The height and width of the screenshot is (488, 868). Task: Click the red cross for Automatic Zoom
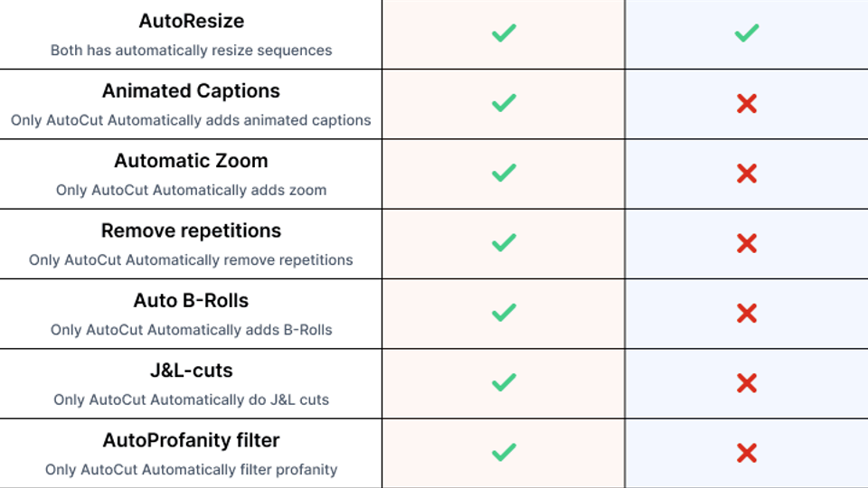tap(747, 174)
